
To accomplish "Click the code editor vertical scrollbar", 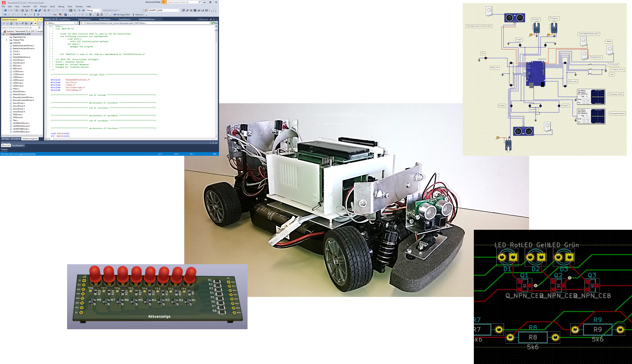I will (x=216, y=83).
